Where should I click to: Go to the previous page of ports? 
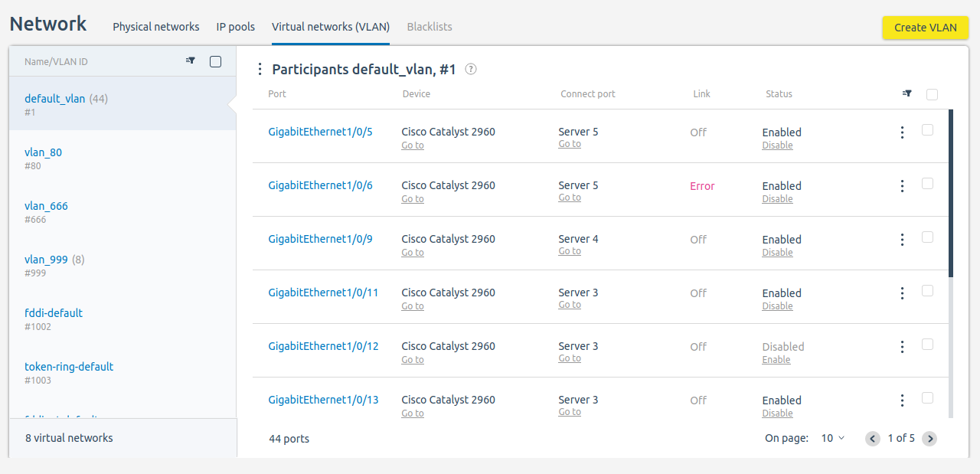point(873,439)
